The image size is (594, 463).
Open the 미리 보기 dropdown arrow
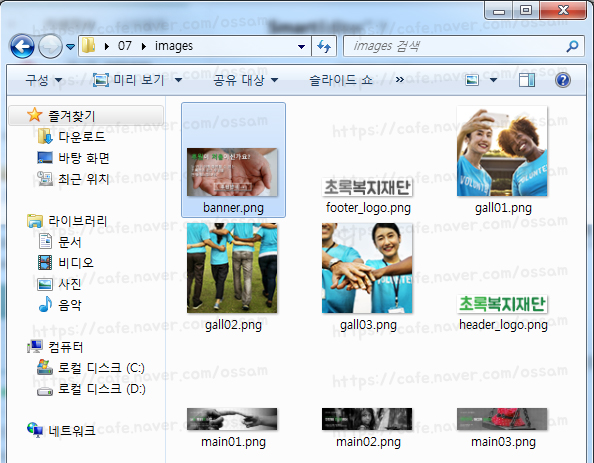[178, 80]
